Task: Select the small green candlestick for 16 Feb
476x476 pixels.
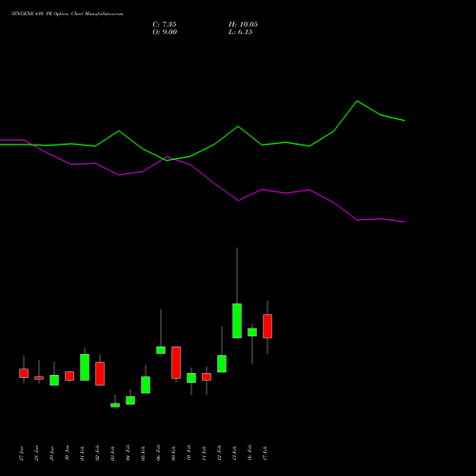Action: [252, 332]
